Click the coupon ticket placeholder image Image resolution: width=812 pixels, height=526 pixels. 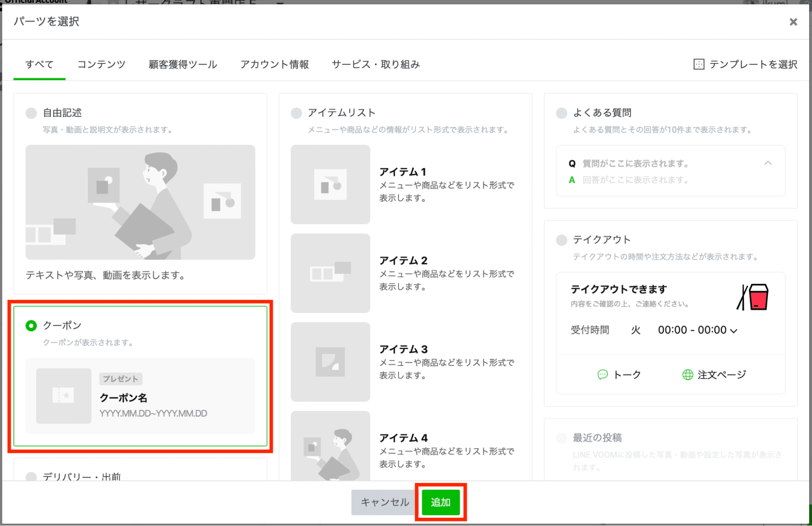click(64, 396)
